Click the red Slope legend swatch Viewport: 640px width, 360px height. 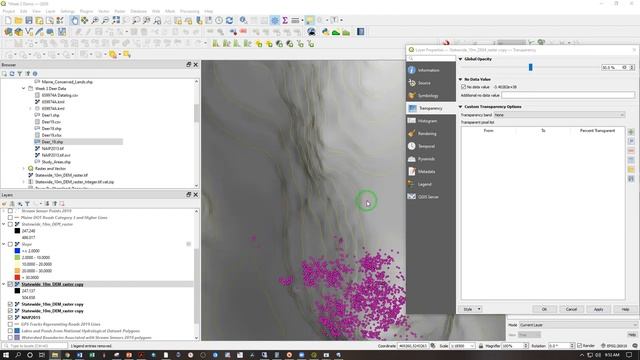pos(17,277)
